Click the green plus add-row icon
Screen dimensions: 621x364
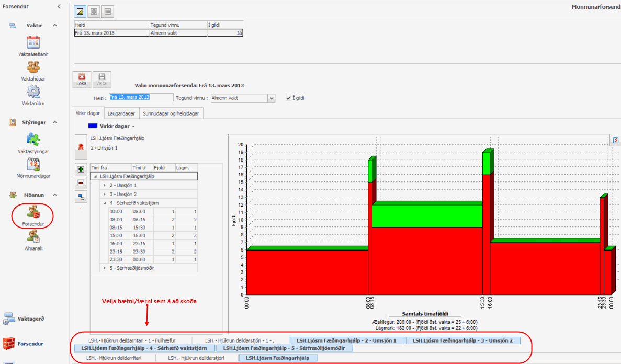(x=81, y=169)
